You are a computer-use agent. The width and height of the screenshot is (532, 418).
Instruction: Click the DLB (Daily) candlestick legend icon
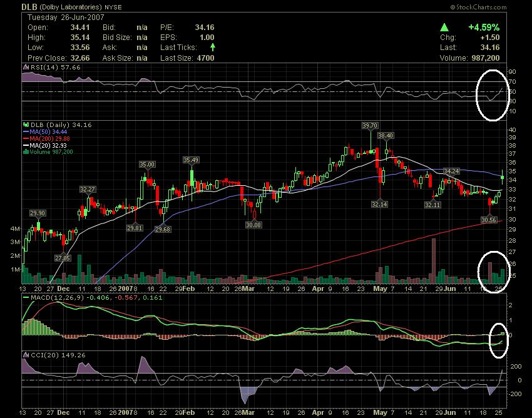coord(26,125)
